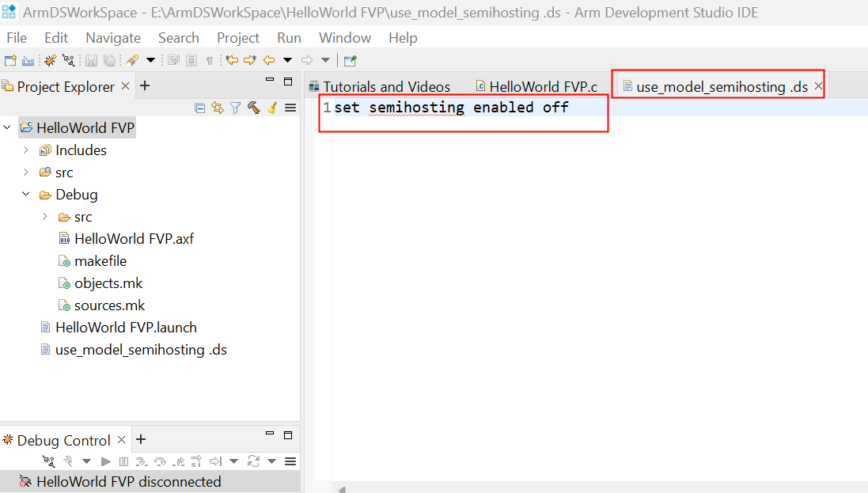Click the hammer build icon in Project Explorer
This screenshot has height=493, width=868.
[x=253, y=108]
